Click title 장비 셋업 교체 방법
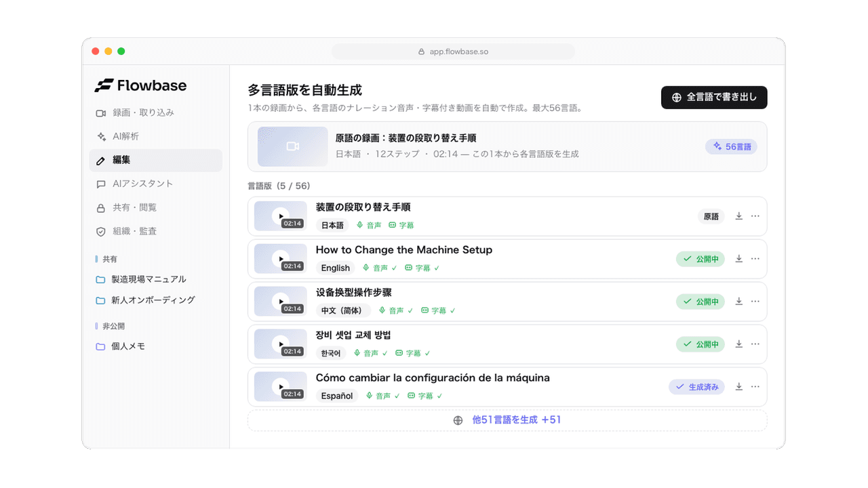The width and height of the screenshot is (868, 488). (x=353, y=335)
